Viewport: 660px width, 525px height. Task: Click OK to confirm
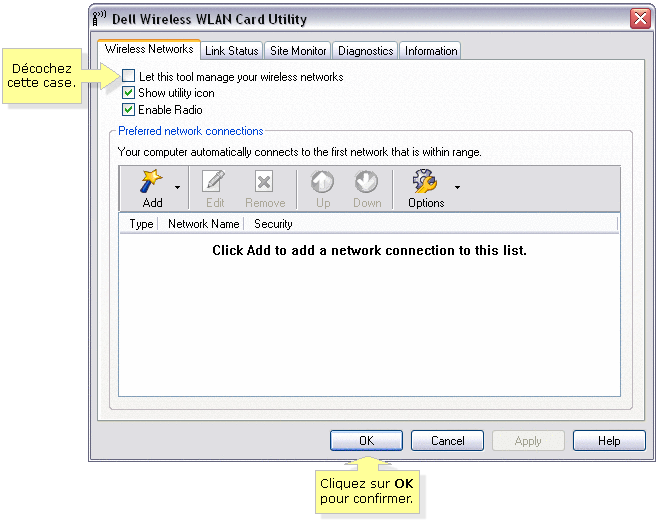366,440
